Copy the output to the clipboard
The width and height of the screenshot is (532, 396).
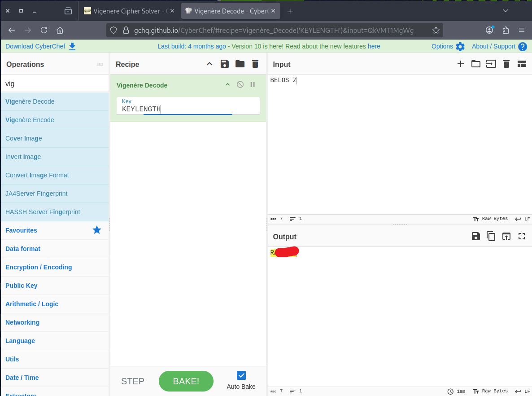491,237
